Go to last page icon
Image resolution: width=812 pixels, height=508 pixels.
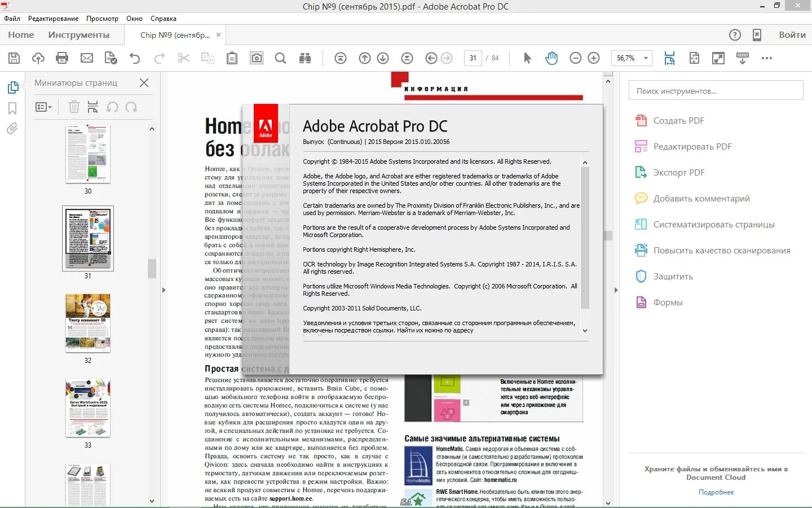407,58
